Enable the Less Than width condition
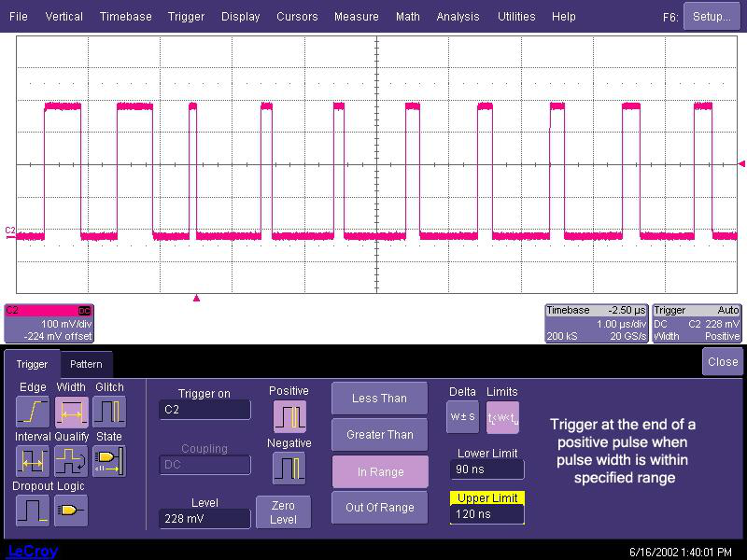The image size is (747, 560). pos(379,399)
